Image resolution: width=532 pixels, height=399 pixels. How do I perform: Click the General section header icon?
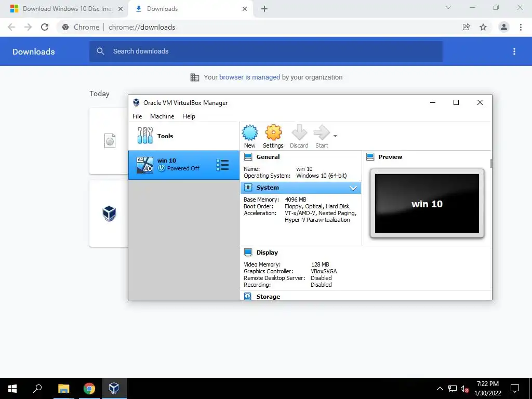pos(248,157)
